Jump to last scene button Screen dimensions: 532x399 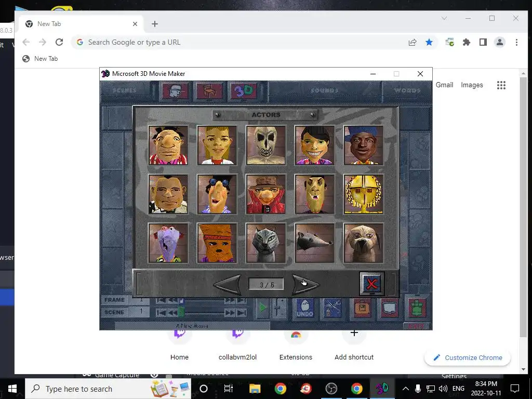(x=241, y=313)
